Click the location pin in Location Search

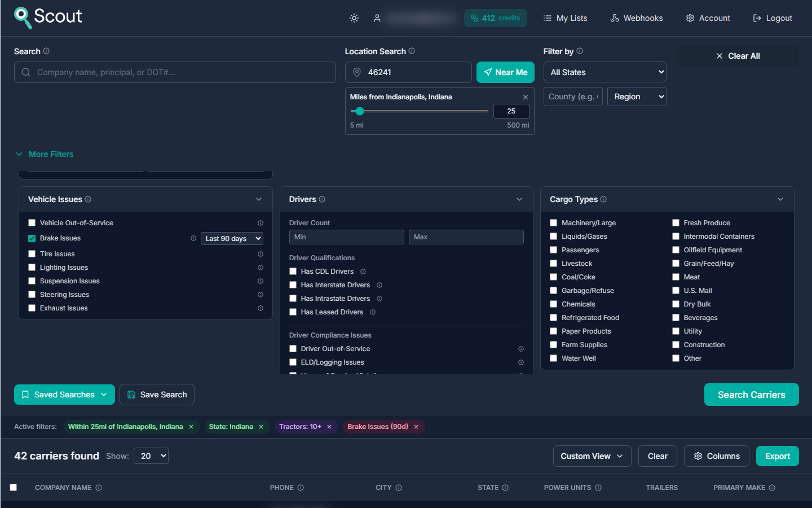click(x=358, y=72)
